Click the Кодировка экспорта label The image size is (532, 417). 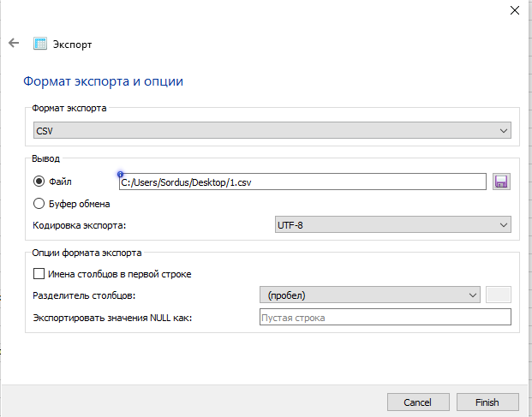(79, 224)
